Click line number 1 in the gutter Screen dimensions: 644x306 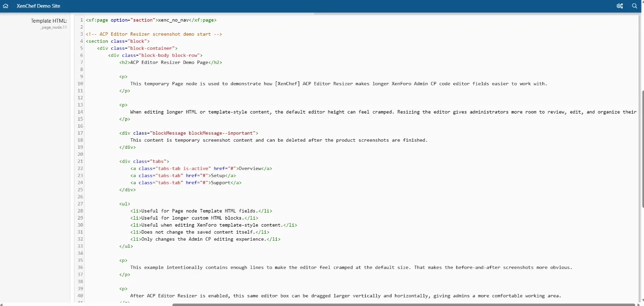pos(82,20)
